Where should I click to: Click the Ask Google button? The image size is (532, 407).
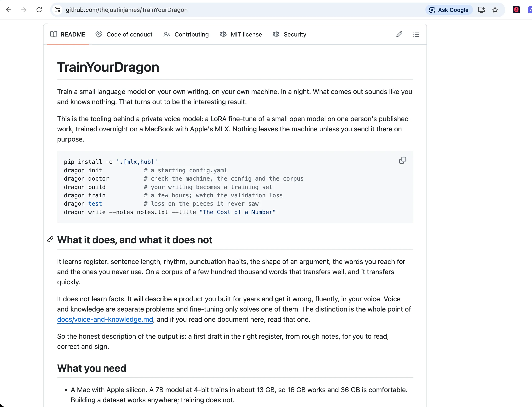coord(449,10)
